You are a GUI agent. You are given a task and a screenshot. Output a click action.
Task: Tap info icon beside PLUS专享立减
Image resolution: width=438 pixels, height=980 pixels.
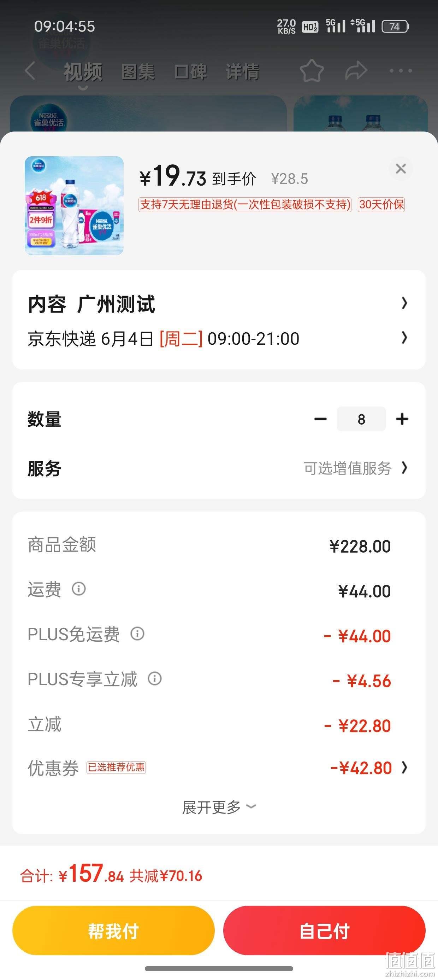(x=155, y=678)
